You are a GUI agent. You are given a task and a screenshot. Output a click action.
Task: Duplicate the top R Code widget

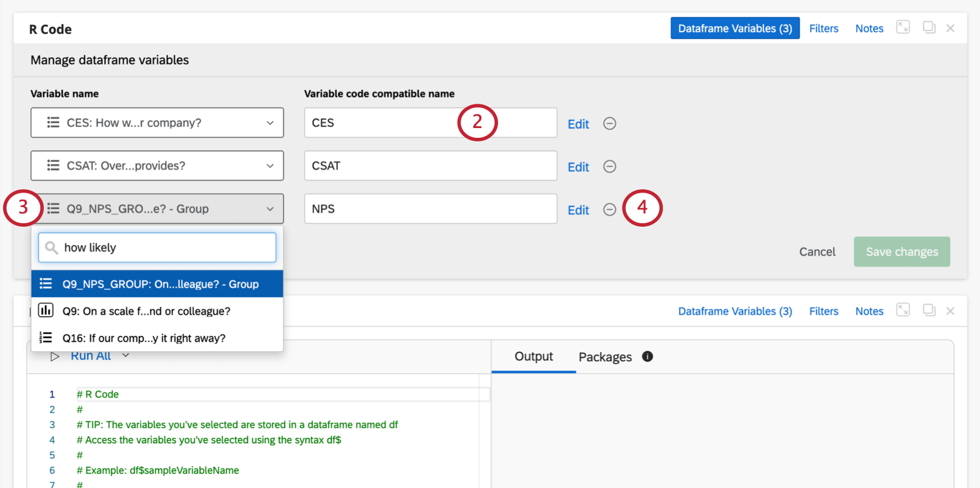click(929, 27)
